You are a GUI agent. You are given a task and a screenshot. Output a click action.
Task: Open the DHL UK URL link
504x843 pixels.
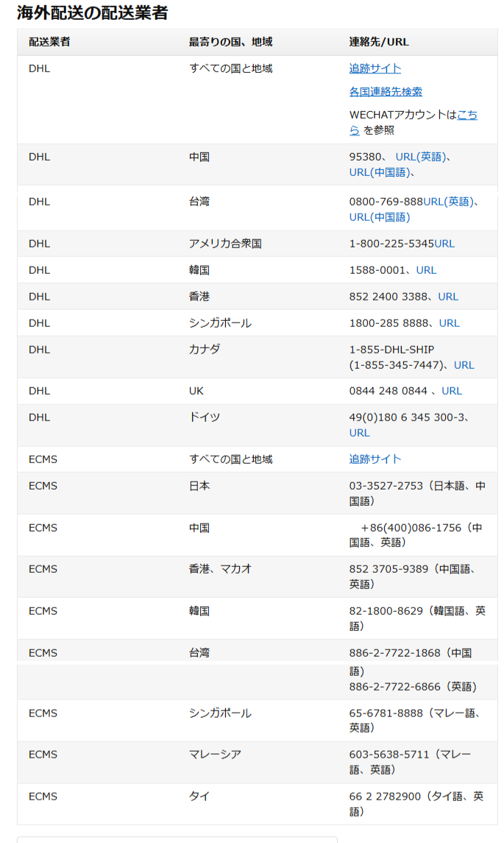click(x=451, y=390)
